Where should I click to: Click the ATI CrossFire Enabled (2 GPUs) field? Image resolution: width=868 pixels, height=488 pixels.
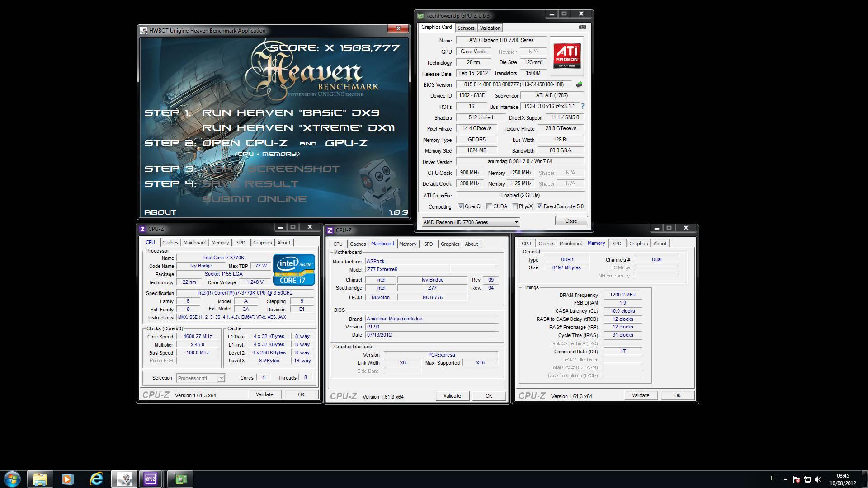tap(520, 195)
